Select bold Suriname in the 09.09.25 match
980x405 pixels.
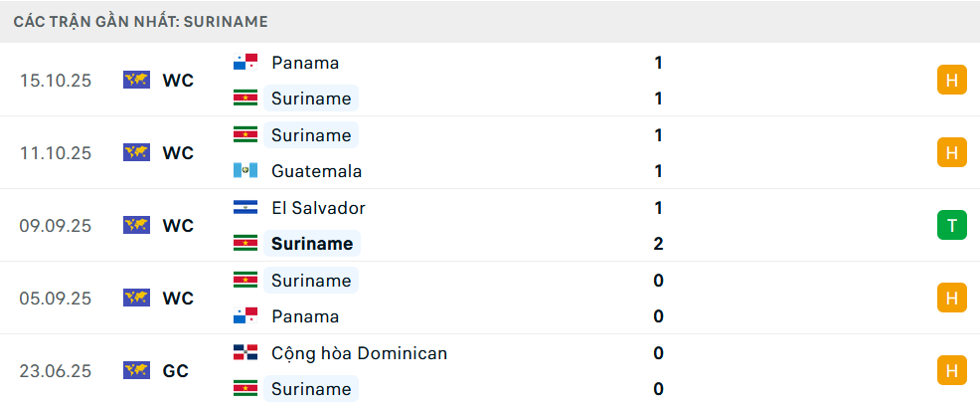(312, 244)
